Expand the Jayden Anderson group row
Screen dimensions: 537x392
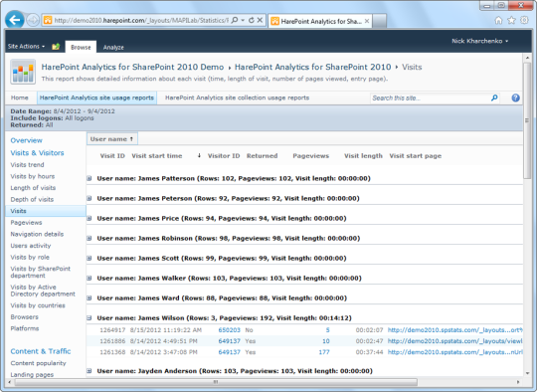pos(89,371)
